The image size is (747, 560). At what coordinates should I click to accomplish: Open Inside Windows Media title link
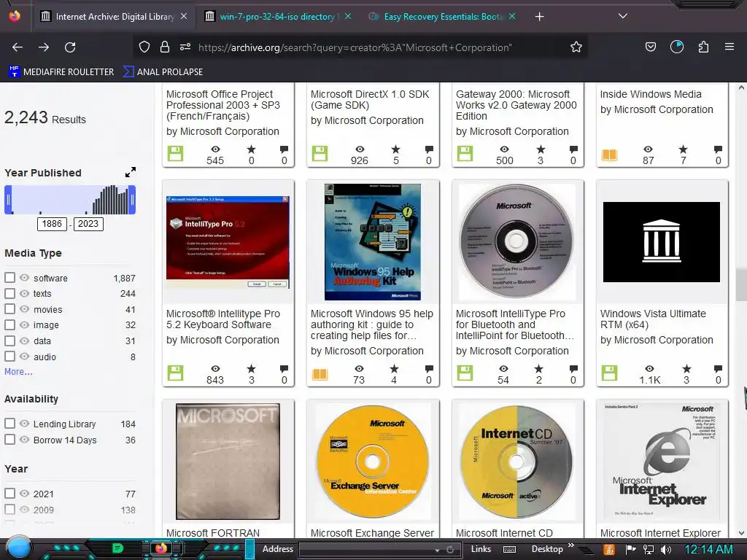[651, 94]
